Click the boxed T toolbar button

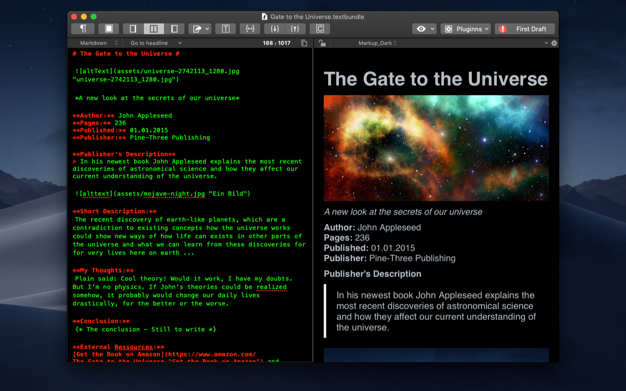pyautogui.click(x=226, y=29)
